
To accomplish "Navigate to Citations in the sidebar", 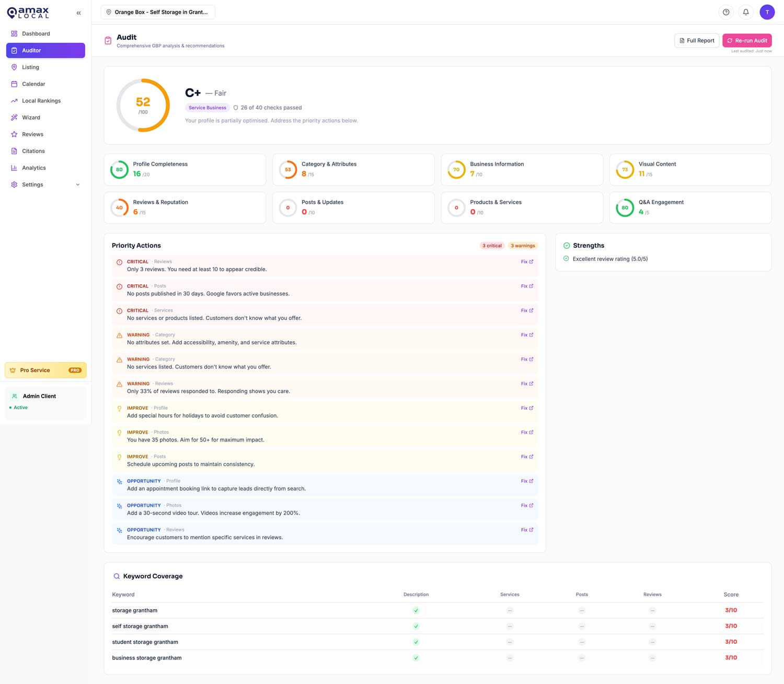I will (x=45, y=151).
